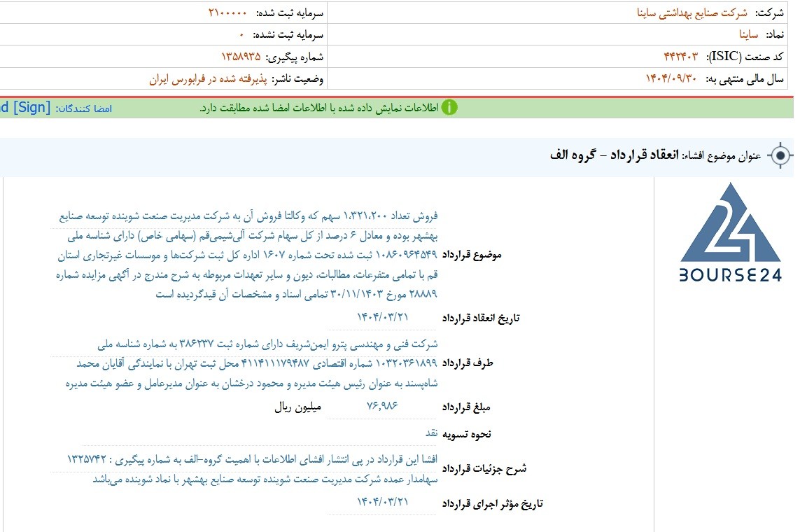
Task: Click the counterparty line starting with شرکت فنی و مهندسی پترو ایمن‌شریف
Action: (267, 344)
